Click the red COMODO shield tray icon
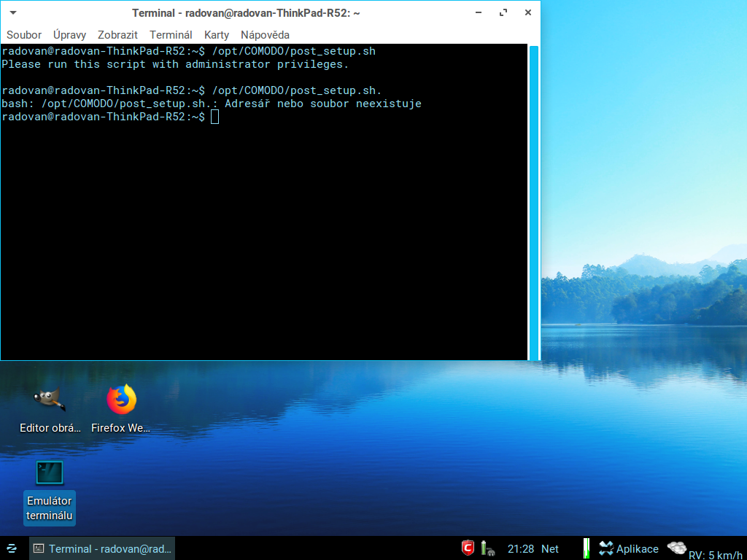Screen dimensions: 747x560 click(468, 548)
